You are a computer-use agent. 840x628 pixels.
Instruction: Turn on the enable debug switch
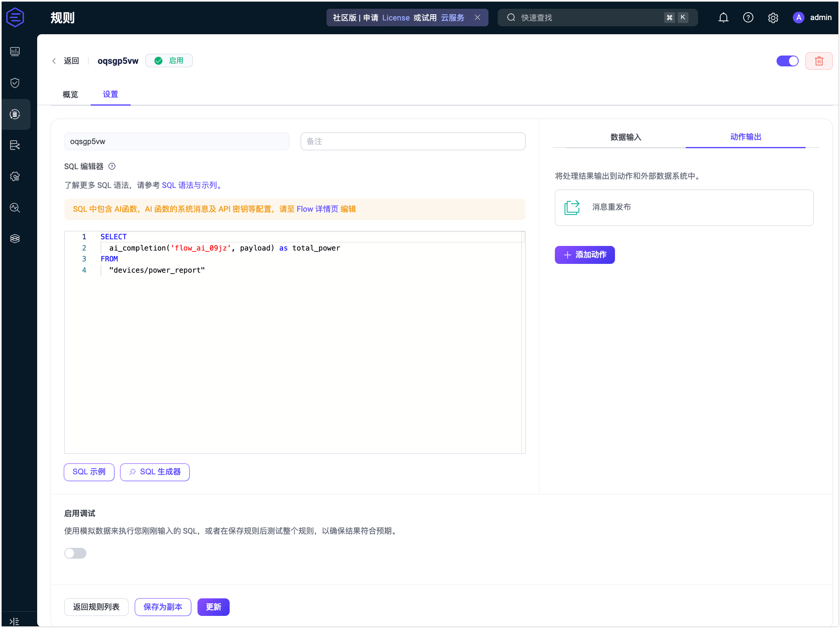pyautogui.click(x=76, y=553)
